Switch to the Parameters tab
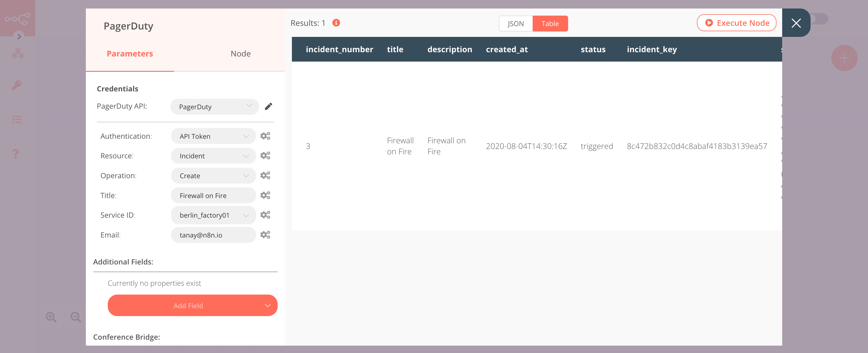Image resolution: width=868 pixels, height=353 pixels. click(130, 53)
